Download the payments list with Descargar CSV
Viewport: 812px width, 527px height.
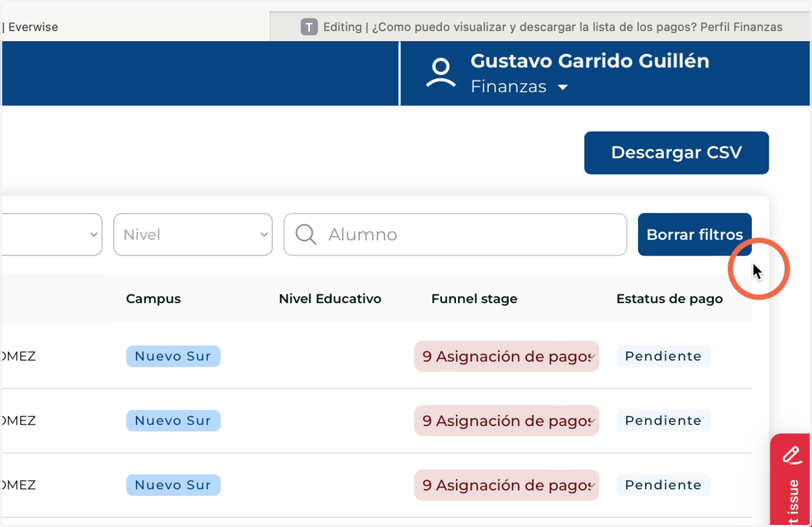[x=676, y=153]
